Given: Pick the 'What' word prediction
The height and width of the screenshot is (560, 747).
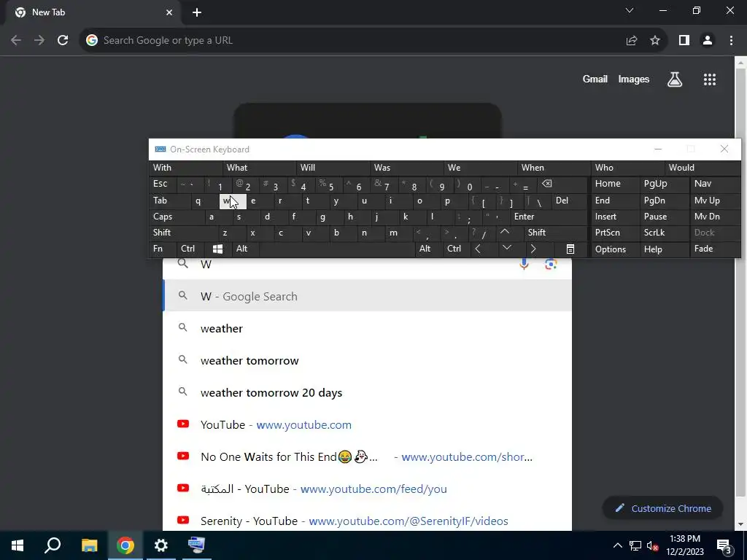Looking at the screenshot, I should [260, 168].
